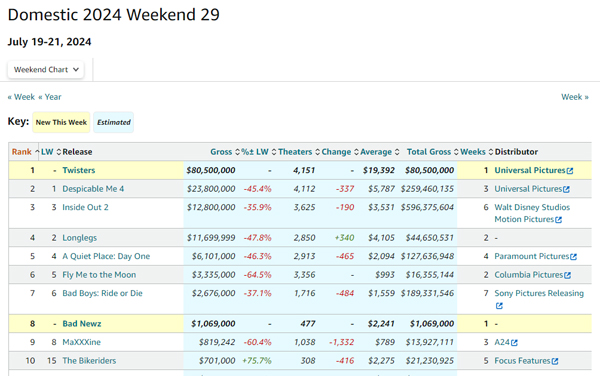This screenshot has height=376, width=600.
Task: Open the Twisters release page
Action: point(78,170)
